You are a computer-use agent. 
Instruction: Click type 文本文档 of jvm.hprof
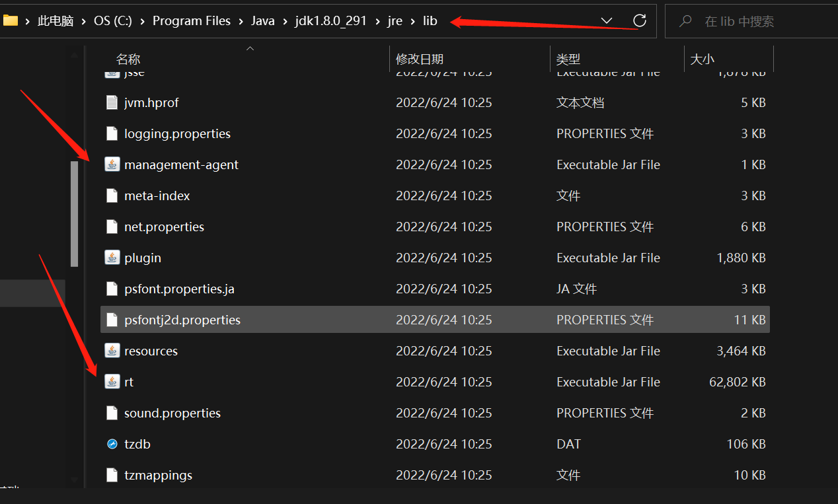(x=580, y=102)
